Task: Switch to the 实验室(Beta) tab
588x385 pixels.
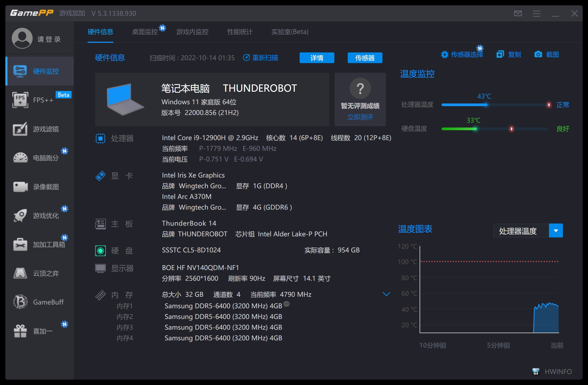Action: [290, 32]
